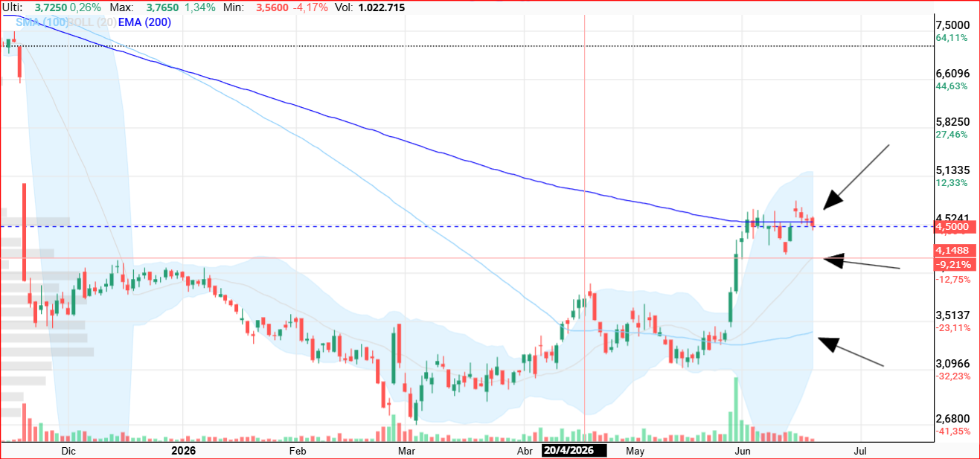The image size is (980, 459).
Task: Click the 20/4/2026 crosshair date label
Action: pyautogui.click(x=574, y=451)
